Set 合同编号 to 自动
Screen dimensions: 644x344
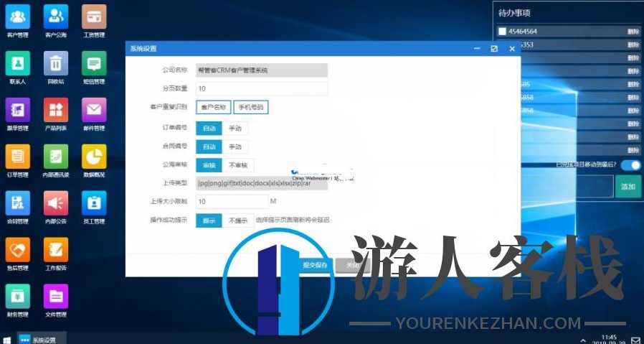coord(209,147)
